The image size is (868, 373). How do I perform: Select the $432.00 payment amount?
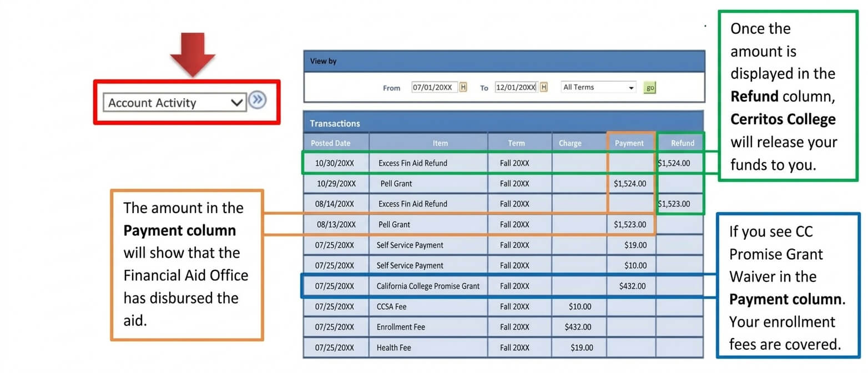click(x=633, y=286)
